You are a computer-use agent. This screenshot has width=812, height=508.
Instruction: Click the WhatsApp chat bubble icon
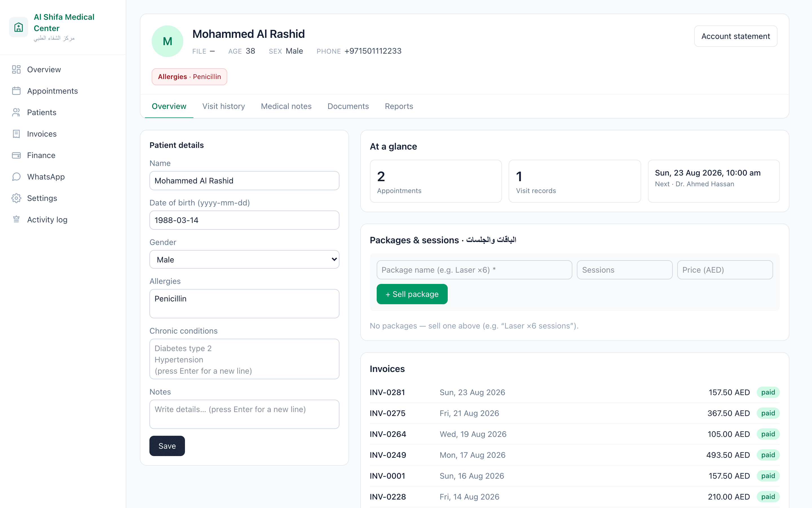16,177
